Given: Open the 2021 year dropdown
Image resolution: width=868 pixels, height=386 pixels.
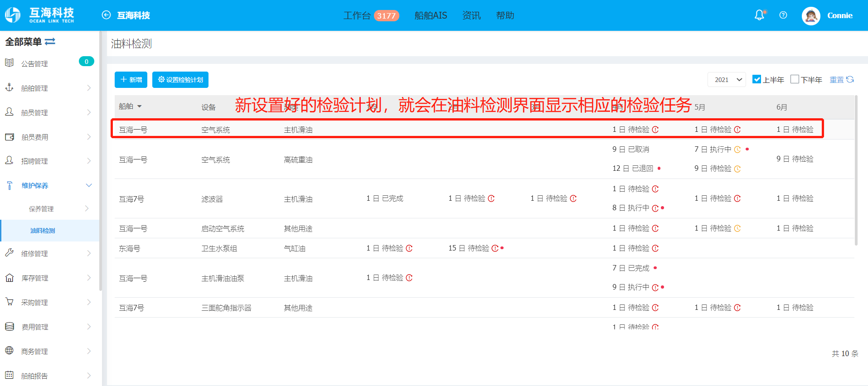Looking at the screenshot, I should (727, 79).
